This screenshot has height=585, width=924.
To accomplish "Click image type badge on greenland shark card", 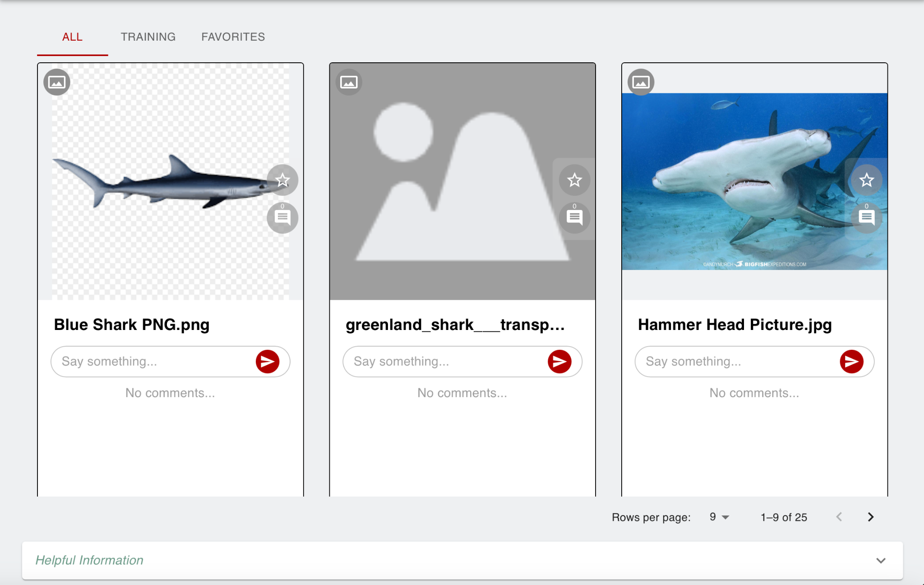I will tap(349, 82).
